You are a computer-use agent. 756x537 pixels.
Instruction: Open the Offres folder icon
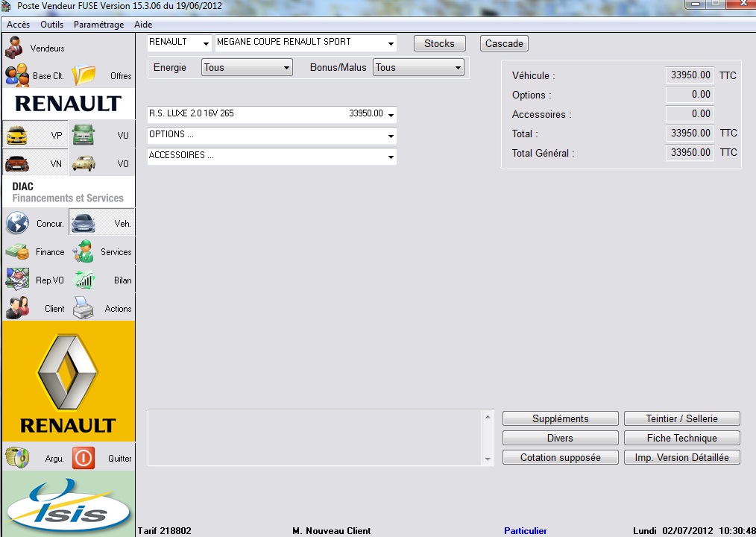tap(84, 75)
